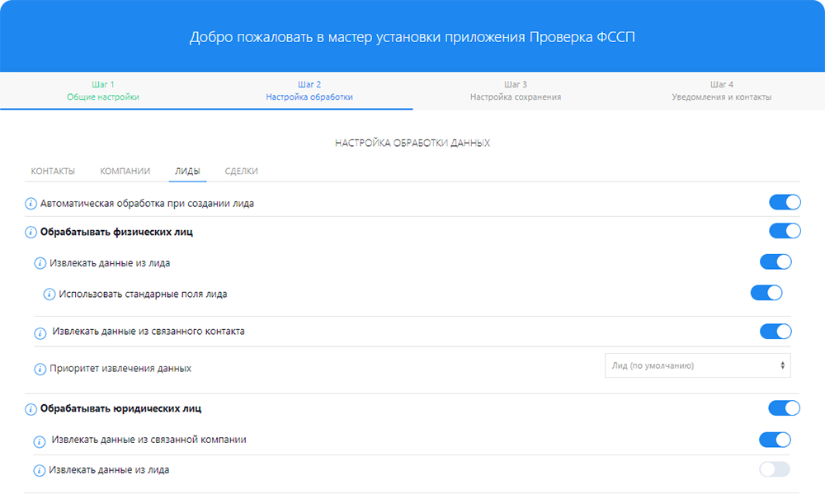Turn off 'Использовать стандартные поля лида' switch
Image resolution: width=825 pixels, height=504 pixels.
point(766,293)
